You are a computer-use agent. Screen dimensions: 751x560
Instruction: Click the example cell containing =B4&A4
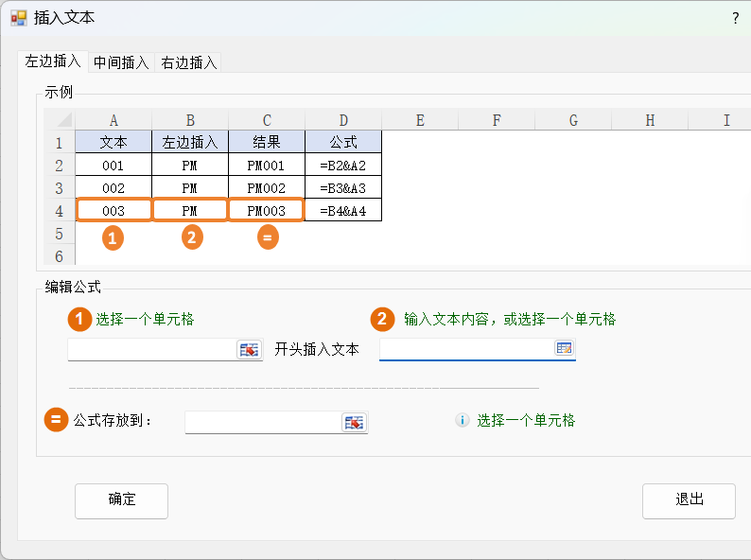[x=343, y=210]
